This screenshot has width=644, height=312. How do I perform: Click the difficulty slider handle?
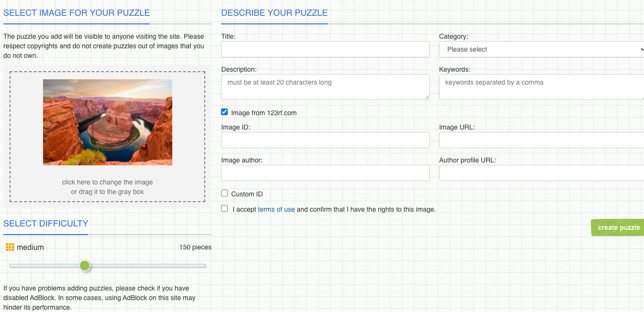coord(85,266)
